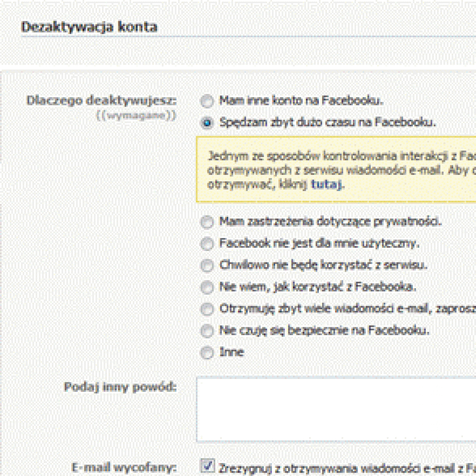476x476 pixels.
Task: Select 'Facebook nie jest dla mnie użyteczny' option
Action: coord(207,244)
